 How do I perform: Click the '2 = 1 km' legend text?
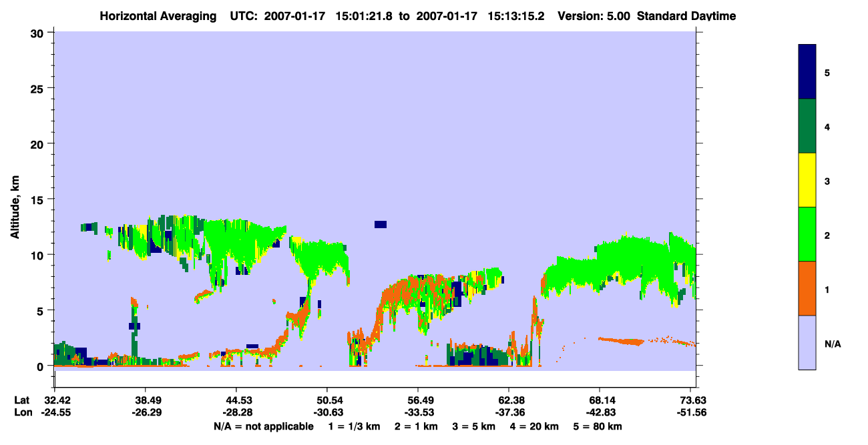point(416,426)
